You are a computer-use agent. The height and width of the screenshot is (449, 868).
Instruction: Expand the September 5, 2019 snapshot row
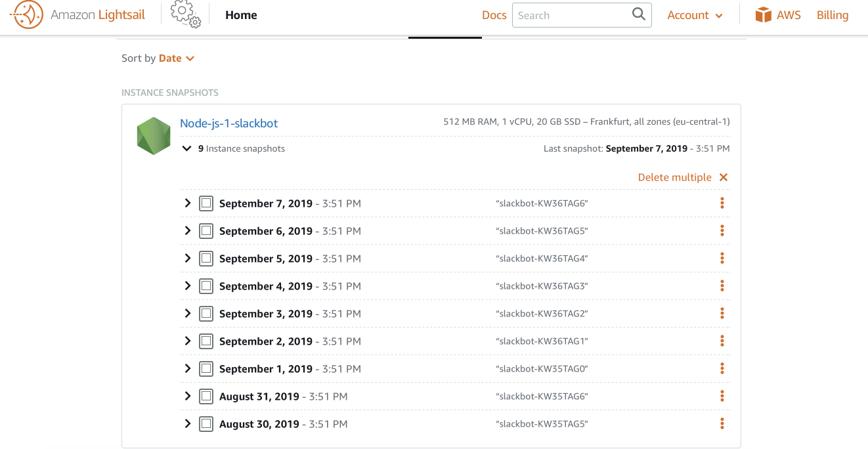pos(188,259)
